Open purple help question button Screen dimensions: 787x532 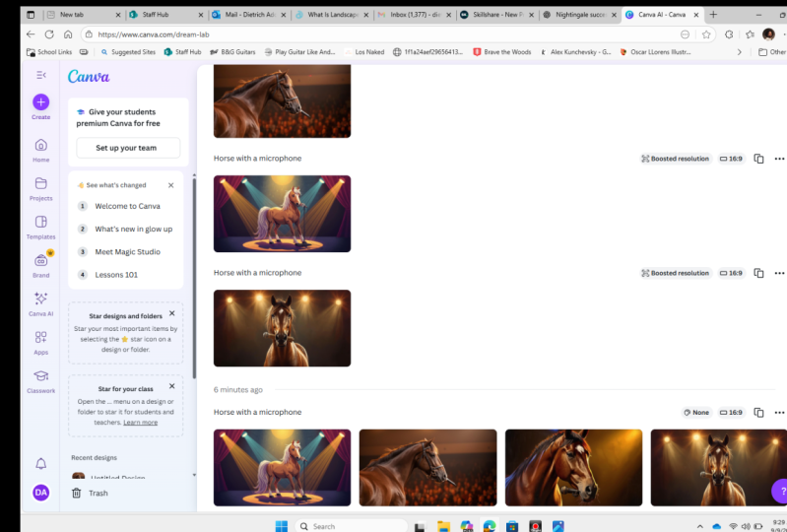[x=780, y=491]
